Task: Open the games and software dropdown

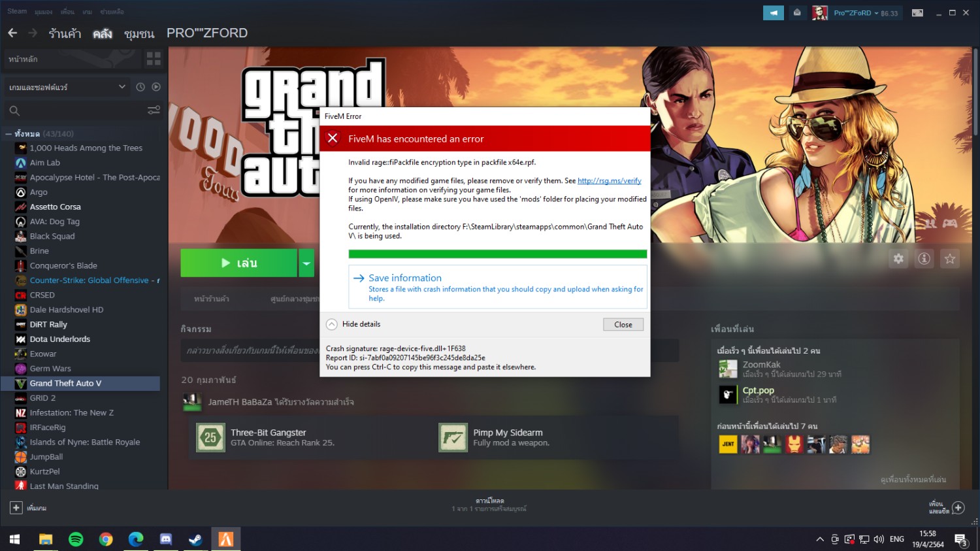Action: 67,87
